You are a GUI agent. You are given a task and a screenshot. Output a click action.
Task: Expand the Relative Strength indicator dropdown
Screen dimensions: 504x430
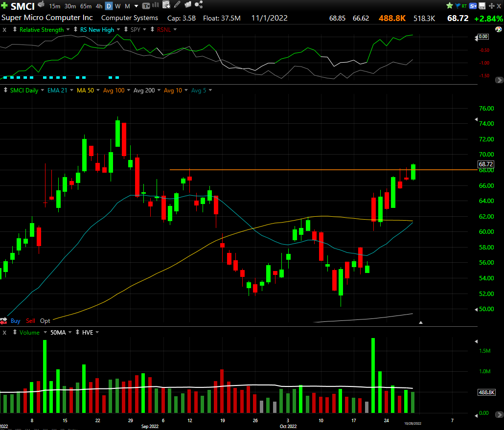pyautogui.click(x=68, y=29)
